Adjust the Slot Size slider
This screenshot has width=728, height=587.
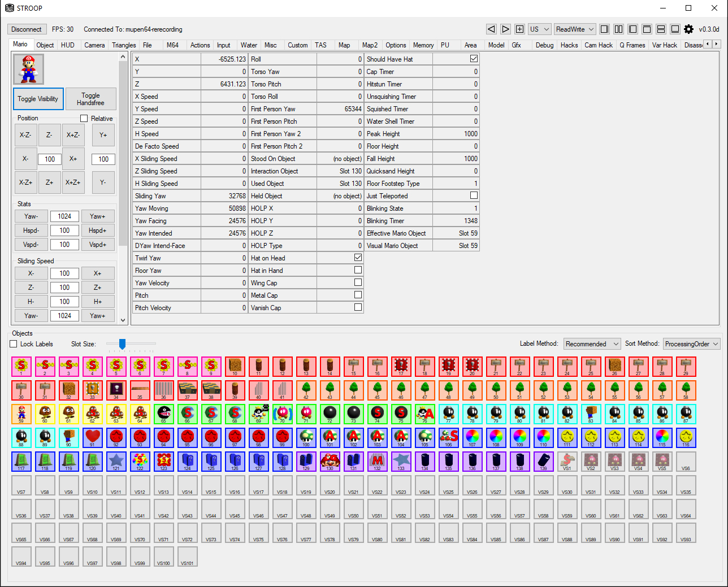pos(122,343)
